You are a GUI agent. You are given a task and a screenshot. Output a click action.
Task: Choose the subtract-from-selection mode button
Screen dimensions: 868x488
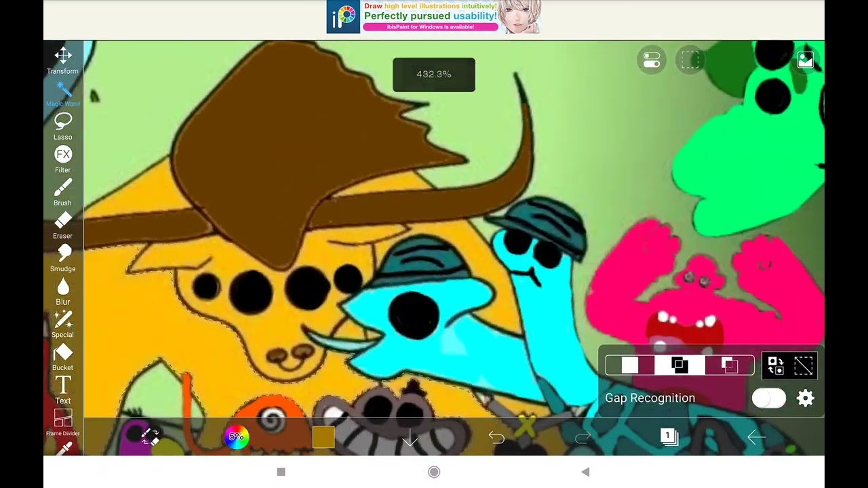[730, 366]
